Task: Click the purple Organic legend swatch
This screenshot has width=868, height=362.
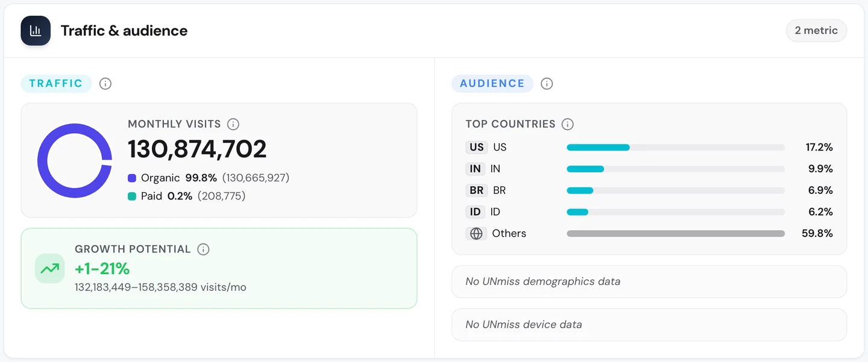Action: pyautogui.click(x=132, y=178)
